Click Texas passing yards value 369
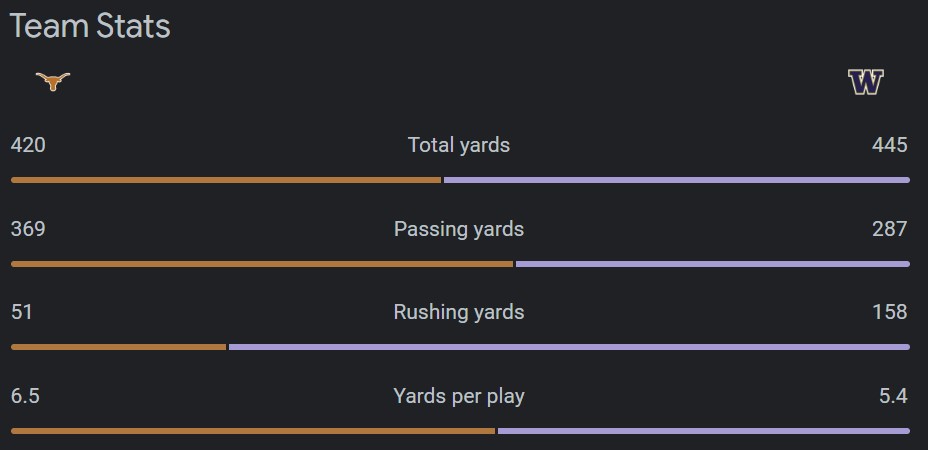The width and height of the screenshot is (928, 450). [x=28, y=229]
